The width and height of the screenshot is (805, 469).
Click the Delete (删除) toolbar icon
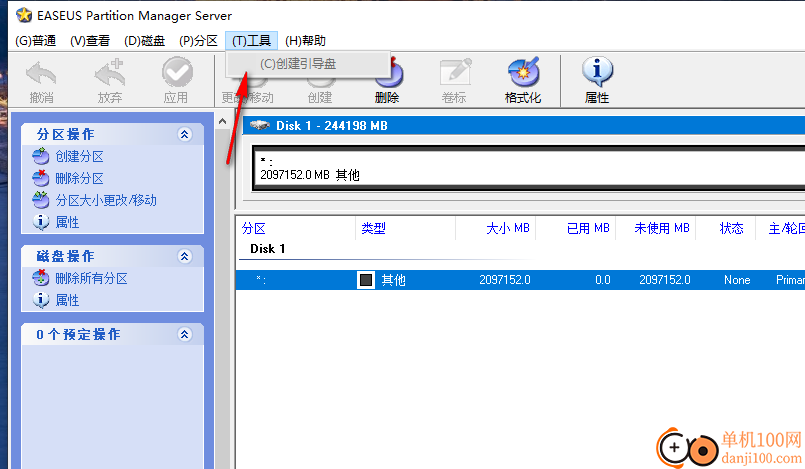click(x=390, y=73)
